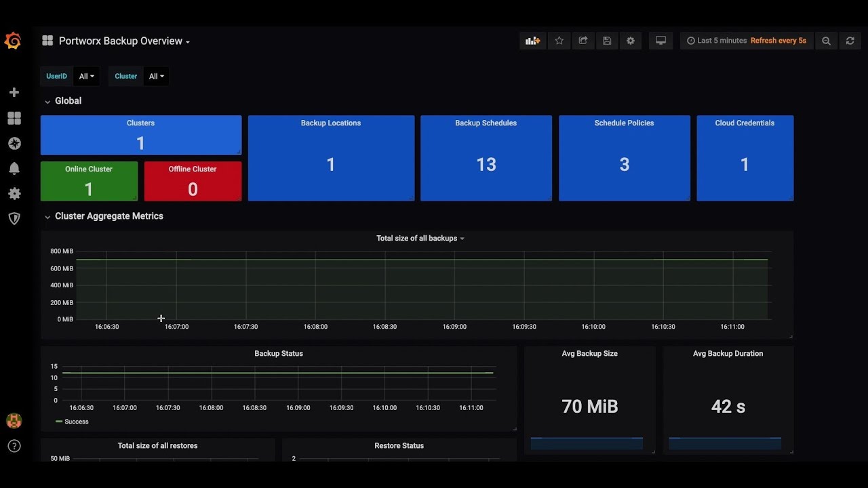Click the Refresh every 5s interval
Screen dimensions: 868x488
point(778,41)
